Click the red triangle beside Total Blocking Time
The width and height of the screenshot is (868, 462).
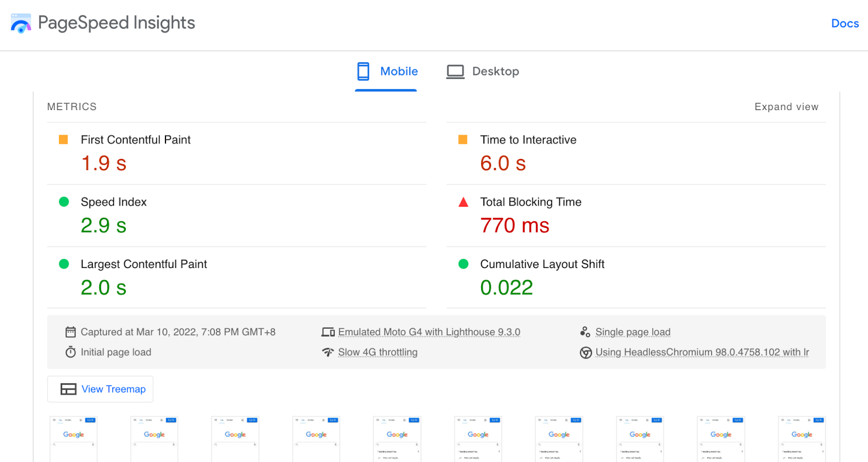[463, 202]
